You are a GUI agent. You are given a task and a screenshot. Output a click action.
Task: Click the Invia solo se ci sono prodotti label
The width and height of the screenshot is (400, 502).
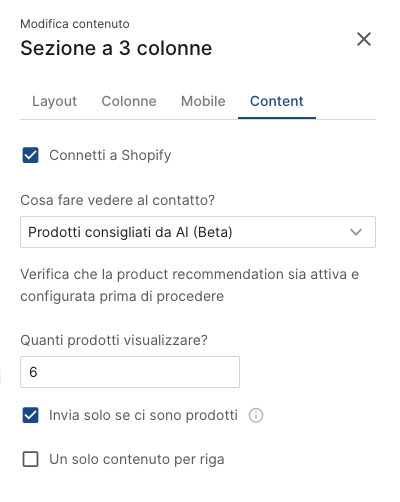(143, 415)
